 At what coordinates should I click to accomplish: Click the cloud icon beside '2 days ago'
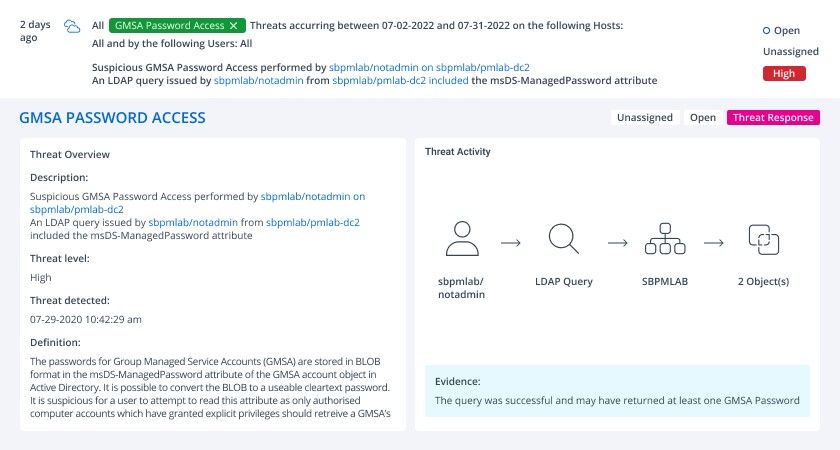pyautogui.click(x=72, y=26)
